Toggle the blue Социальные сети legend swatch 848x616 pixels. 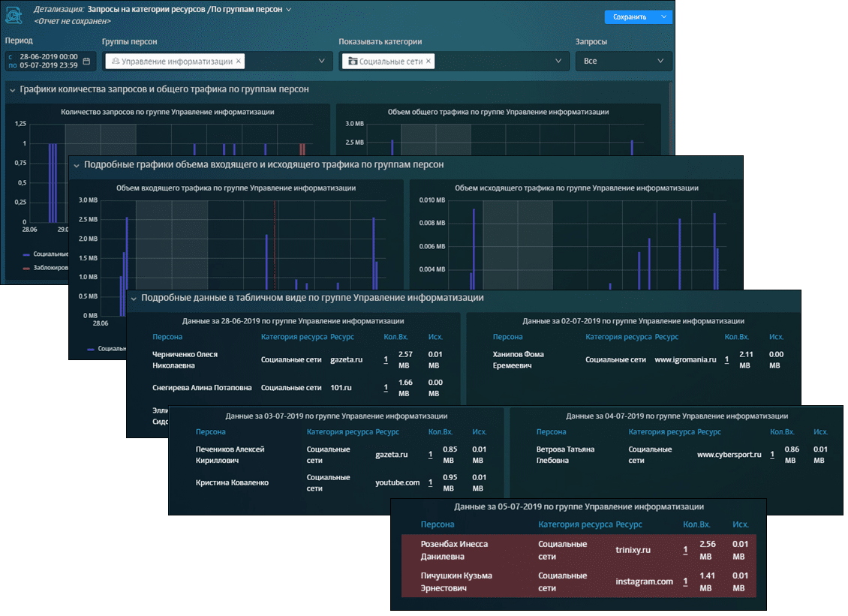[26, 254]
